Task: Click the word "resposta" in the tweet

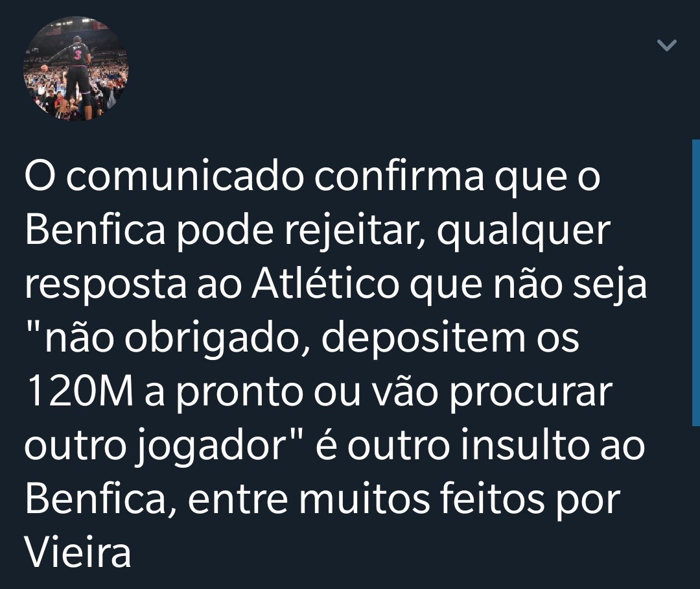Action: [x=106, y=287]
